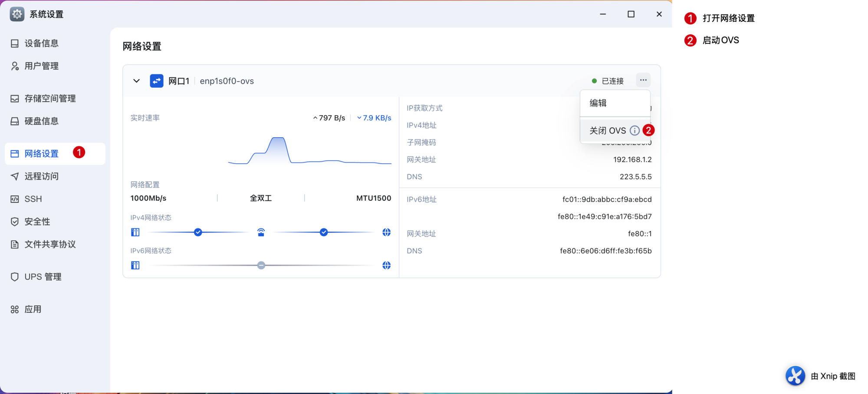The height and width of the screenshot is (394, 868).
Task: Go to Storage Space Management (存储空间管理)
Action: pyautogui.click(x=49, y=99)
